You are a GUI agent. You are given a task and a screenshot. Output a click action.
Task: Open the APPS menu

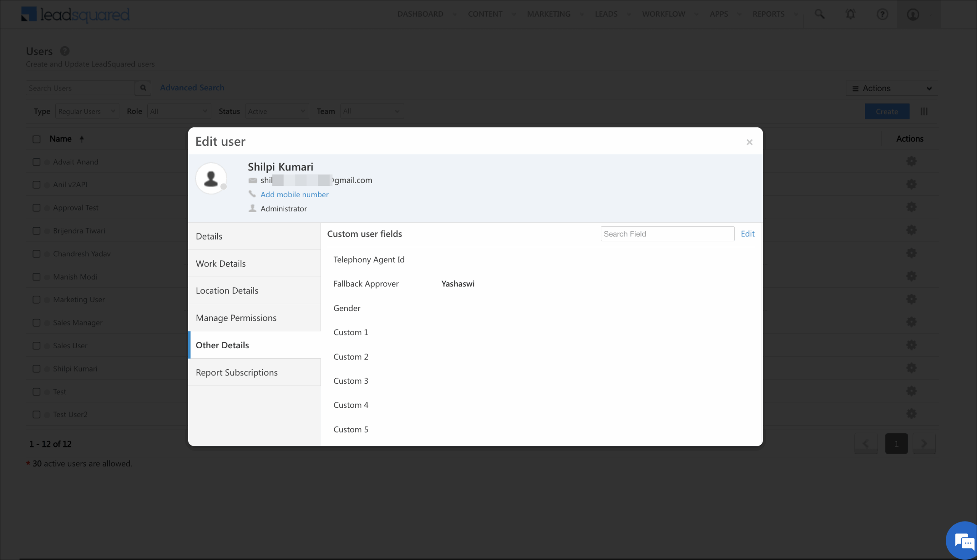click(725, 14)
